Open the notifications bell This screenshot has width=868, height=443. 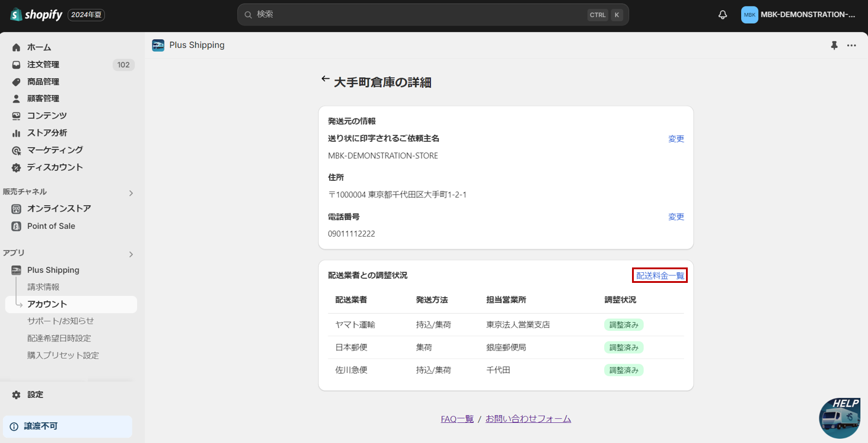(x=723, y=15)
